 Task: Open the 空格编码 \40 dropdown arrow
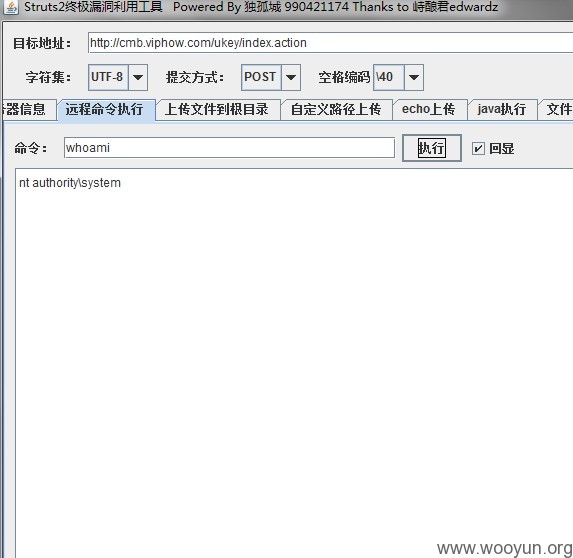(414, 77)
